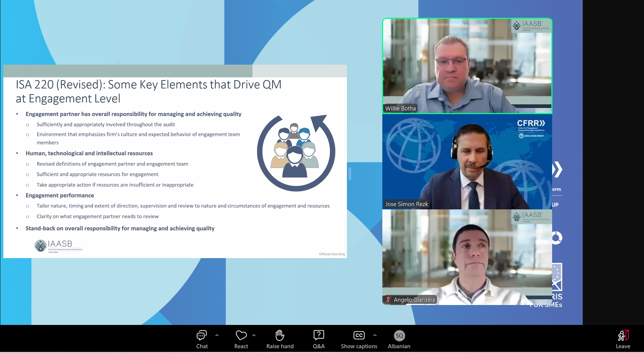Leave the meeting
The width and height of the screenshot is (644, 353).
623,335
